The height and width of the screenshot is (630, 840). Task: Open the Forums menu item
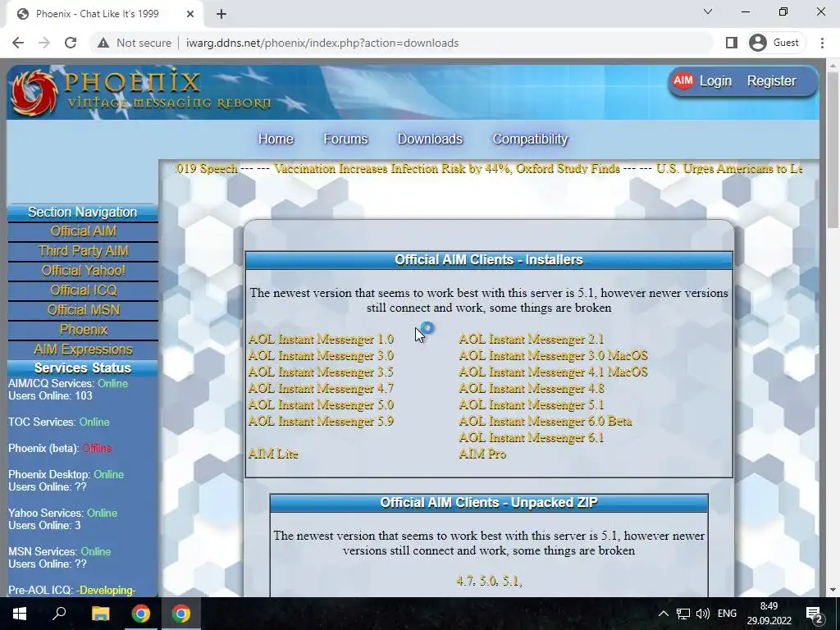click(x=345, y=139)
